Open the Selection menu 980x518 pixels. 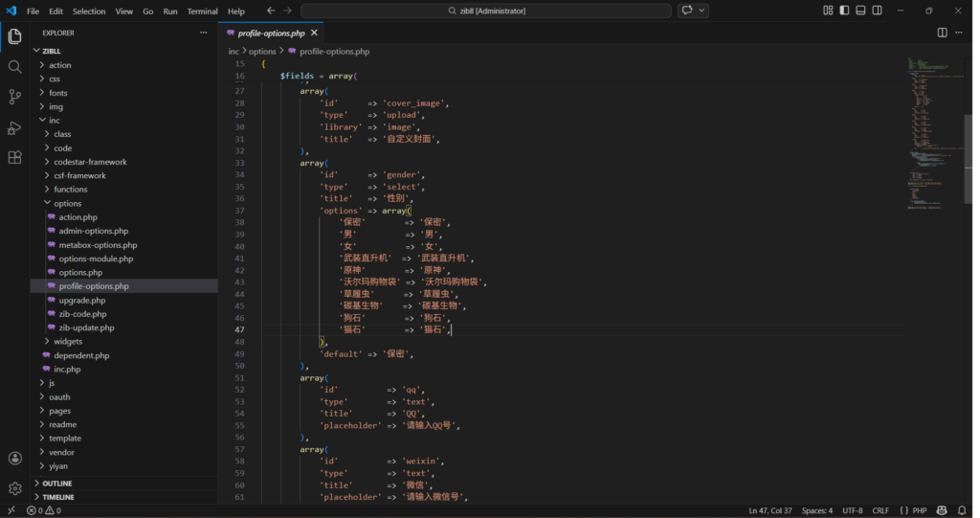89,11
